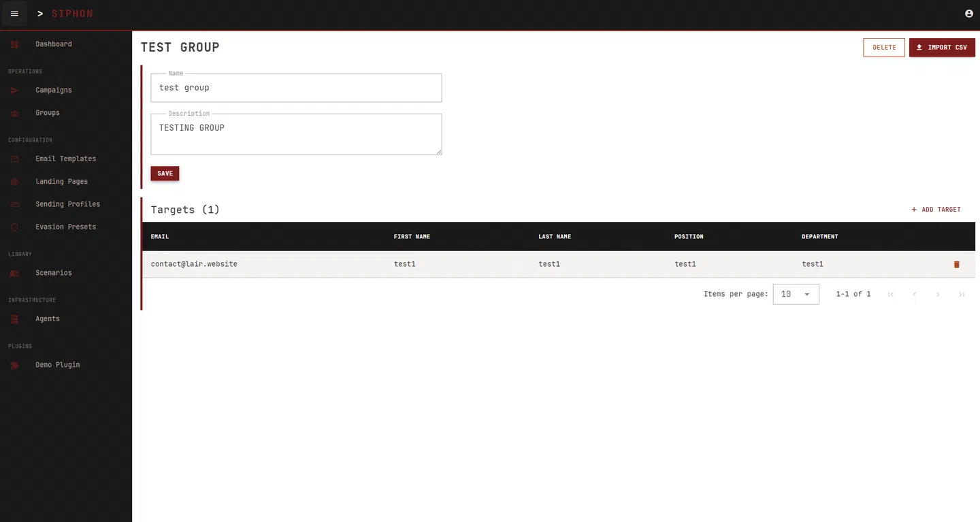Click the Landing Pages globe icon
Viewport: 980px width, 522px height.
tap(15, 182)
